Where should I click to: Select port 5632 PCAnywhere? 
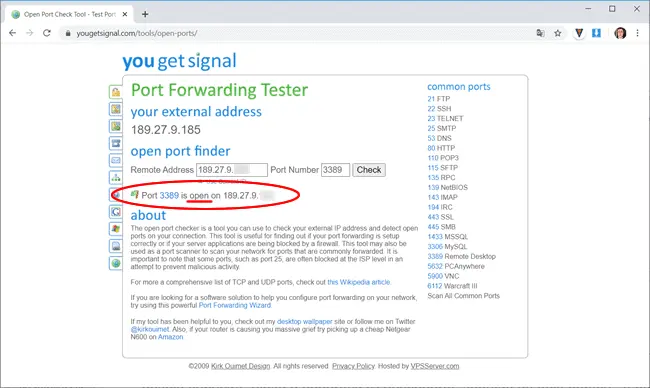coord(456,266)
